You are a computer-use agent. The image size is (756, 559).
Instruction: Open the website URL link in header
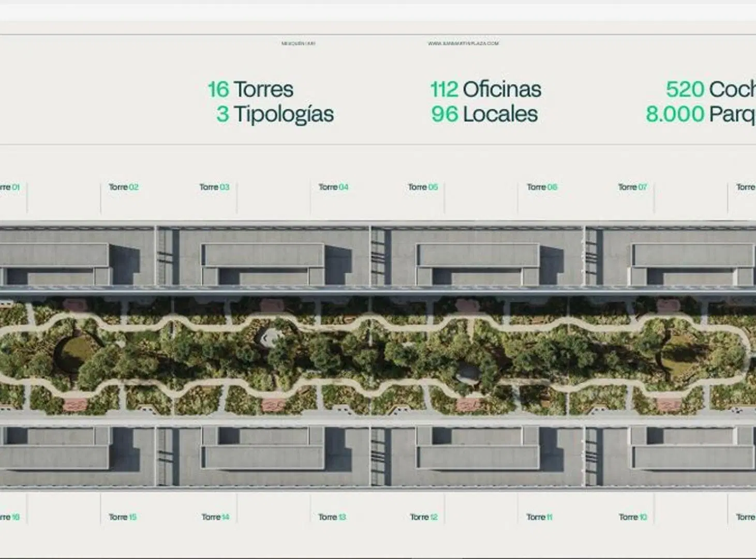click(x=463, y=43)
